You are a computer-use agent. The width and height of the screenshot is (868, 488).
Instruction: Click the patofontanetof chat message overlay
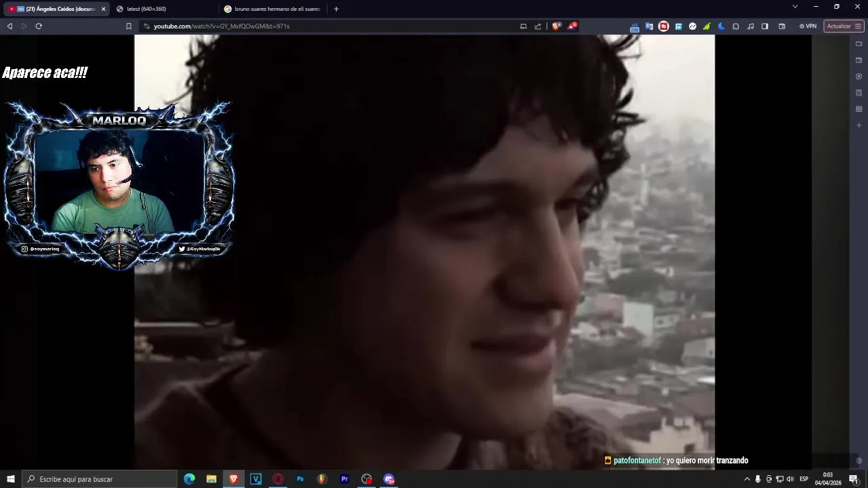(676, 460)
